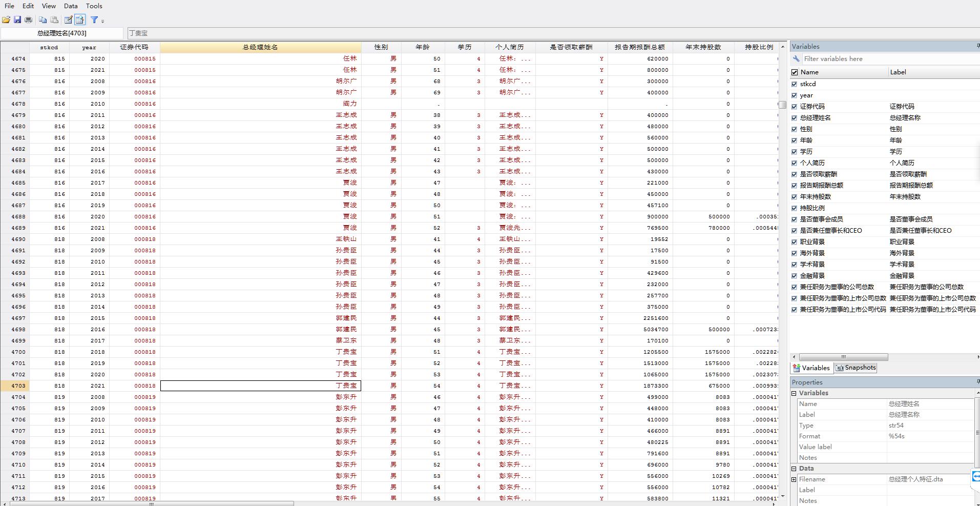Click the Save floppy disk icon
The height and width of the screenshot is (506, 980).
(17, 19)
